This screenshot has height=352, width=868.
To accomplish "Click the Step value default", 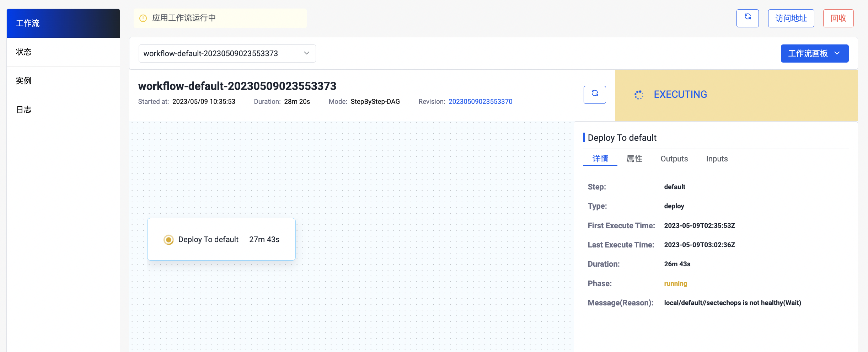I will [675, 187].
